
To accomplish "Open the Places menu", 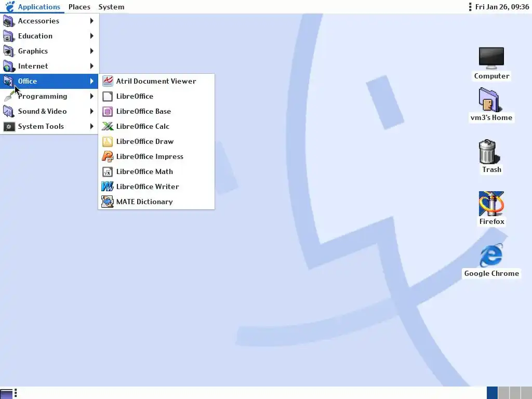I will pyautogui.click(x=79, y=7).
